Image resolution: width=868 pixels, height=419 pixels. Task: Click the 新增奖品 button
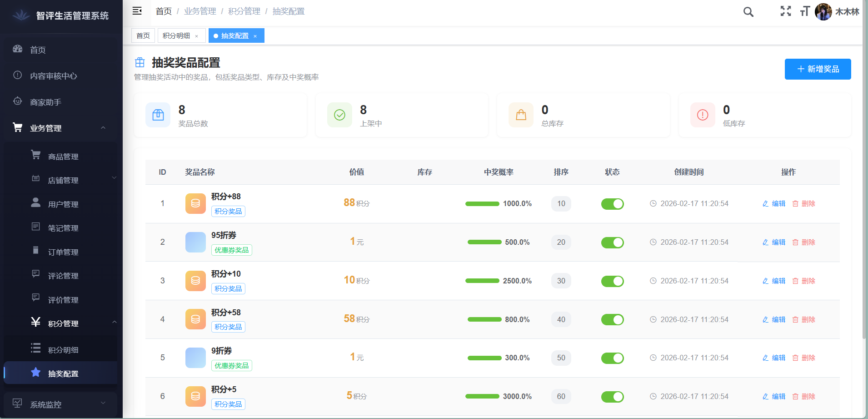pos(818,69)
